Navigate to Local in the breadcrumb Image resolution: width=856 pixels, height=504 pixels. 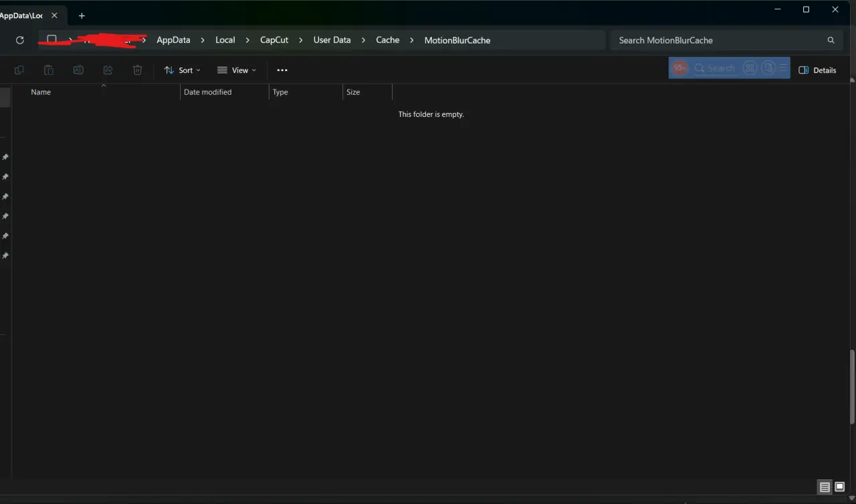pyautogui.click(x=225, y=40)
